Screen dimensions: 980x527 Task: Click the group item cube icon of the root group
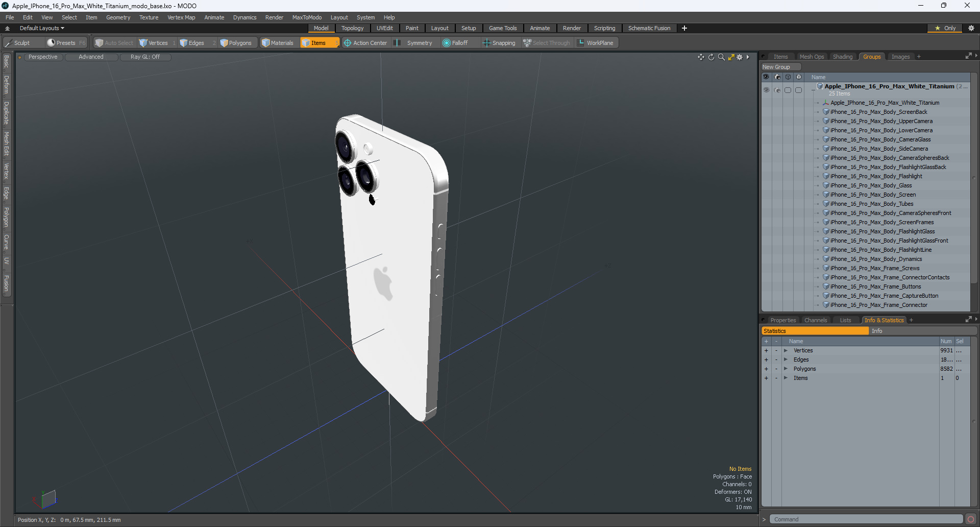point(820,86)
